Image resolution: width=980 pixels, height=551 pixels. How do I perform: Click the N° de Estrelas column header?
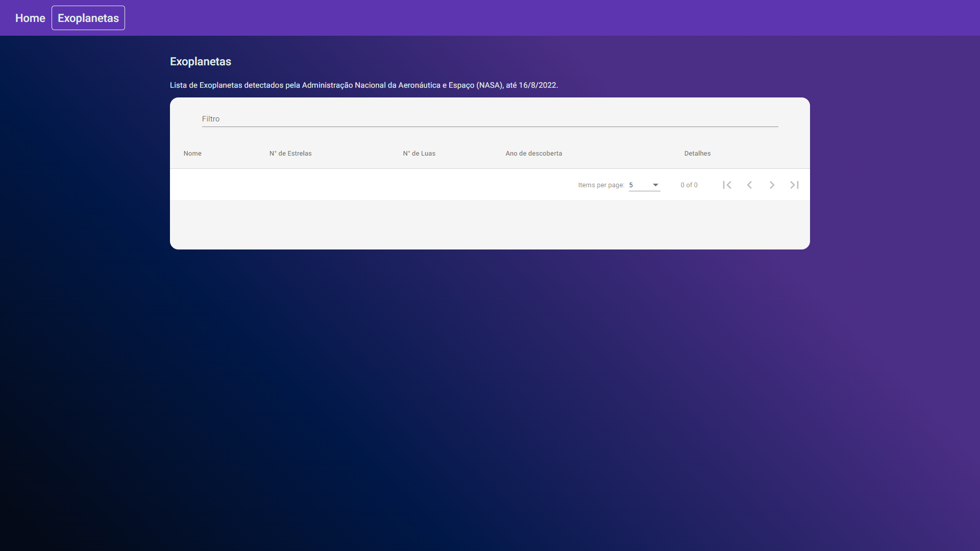[290, 154]
